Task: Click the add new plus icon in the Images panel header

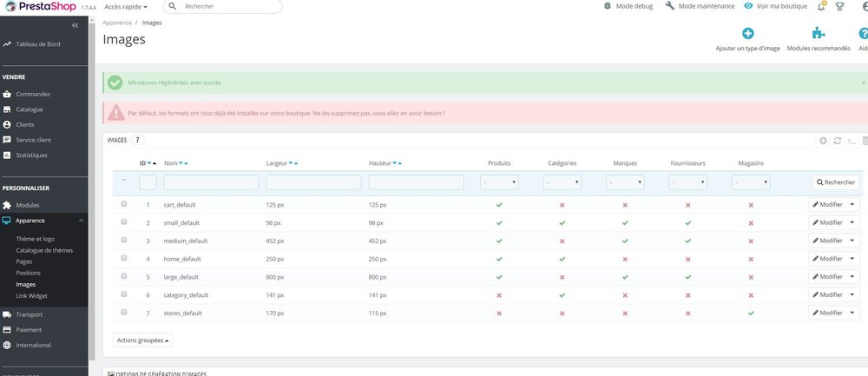Action: (823, 141)
